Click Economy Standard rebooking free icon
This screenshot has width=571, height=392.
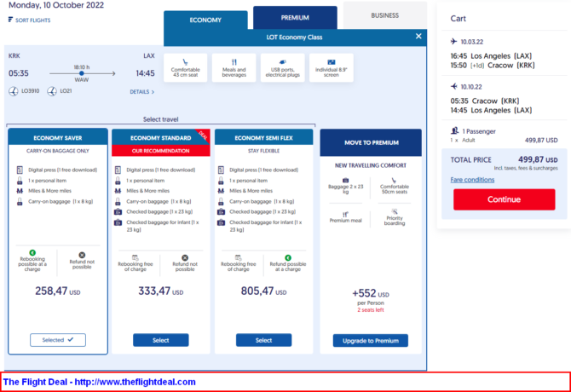coord(136,257)
